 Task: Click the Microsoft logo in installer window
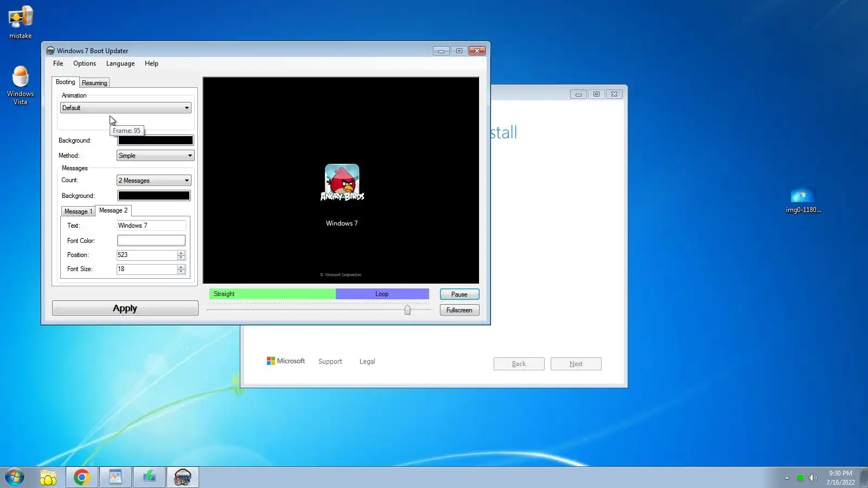pyautogui.click(x=286, y=361)
